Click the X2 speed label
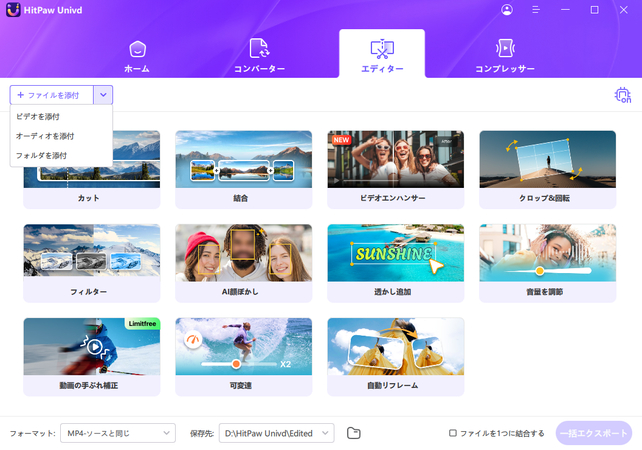 [x=285, y=364]
